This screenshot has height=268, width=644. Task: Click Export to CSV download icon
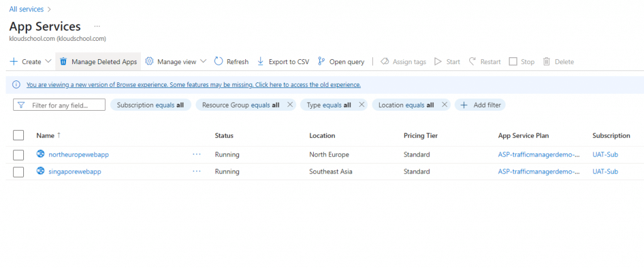click(260, 62)
